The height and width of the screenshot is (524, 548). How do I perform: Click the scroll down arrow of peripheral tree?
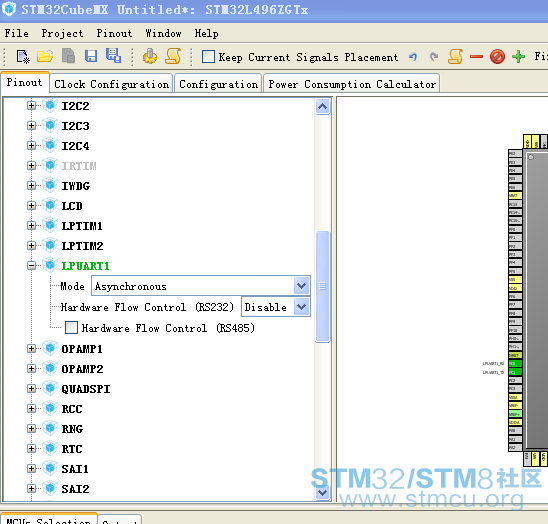pos(322,493)
